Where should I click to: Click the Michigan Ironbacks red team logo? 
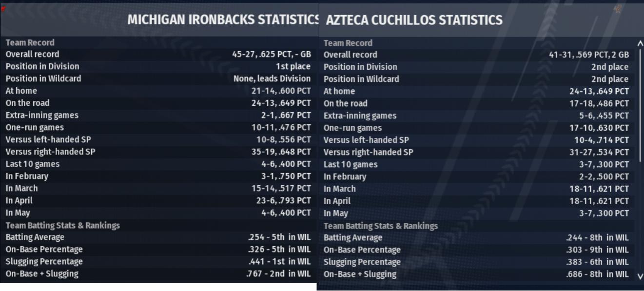[3, 8]
